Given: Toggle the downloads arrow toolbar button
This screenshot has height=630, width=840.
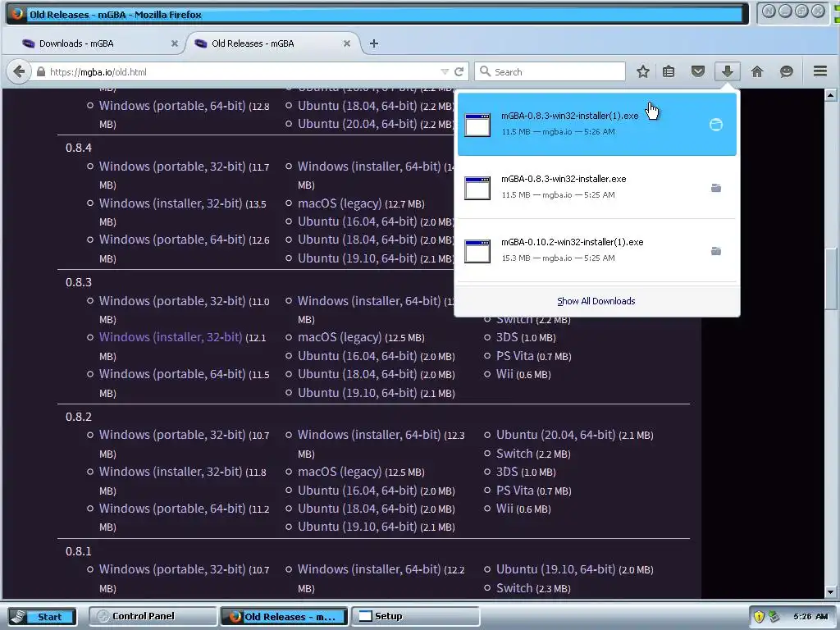Looking at the screenshot, I should click(x=727, y=71).
